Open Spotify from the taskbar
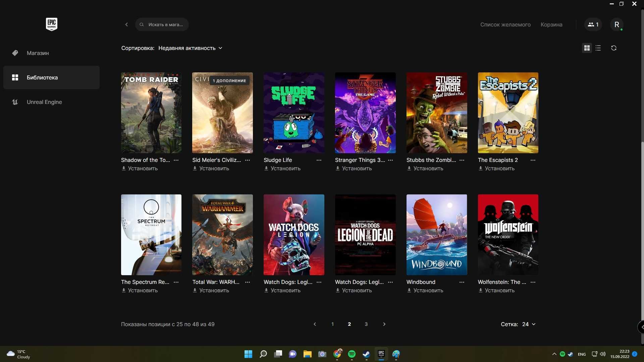The height and width of the screenshot is (362, 644). click(x=352, y=354)
